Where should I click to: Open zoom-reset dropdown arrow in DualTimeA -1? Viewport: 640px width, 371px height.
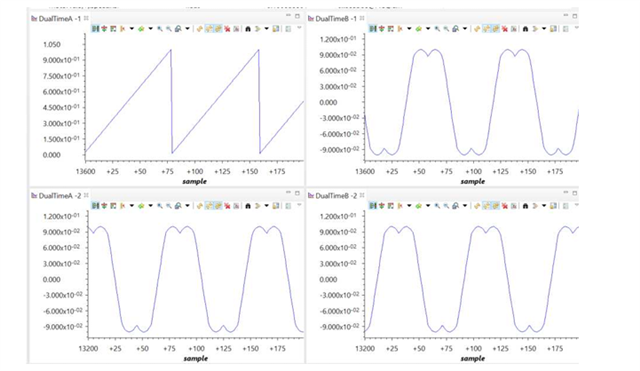pyautogui.click(x=187, y=29)
